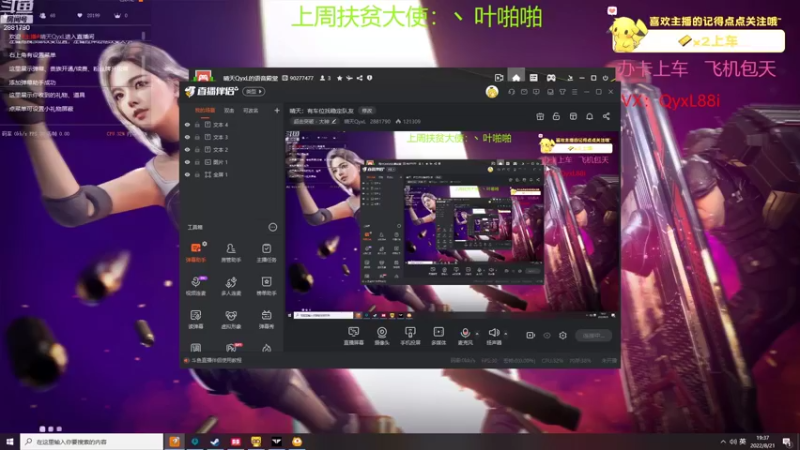The height and width of the screenshot is (450, 800).
Task: Open the bear-face 虚拟形象 tool
Action: (x=231, y=319)
